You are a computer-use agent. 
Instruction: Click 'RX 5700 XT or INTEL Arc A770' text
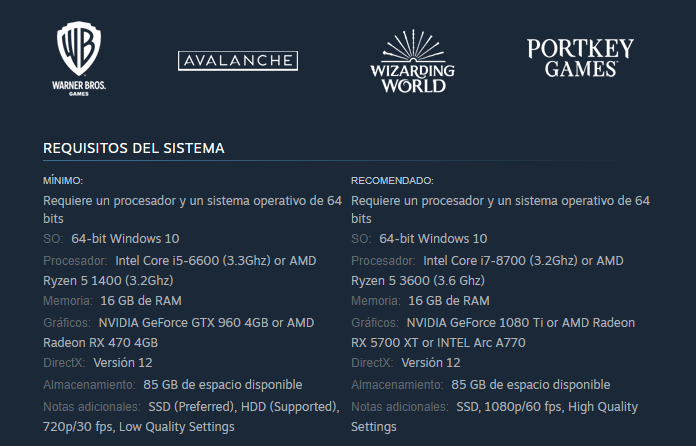pyautogui.click(x=438, y=343)
